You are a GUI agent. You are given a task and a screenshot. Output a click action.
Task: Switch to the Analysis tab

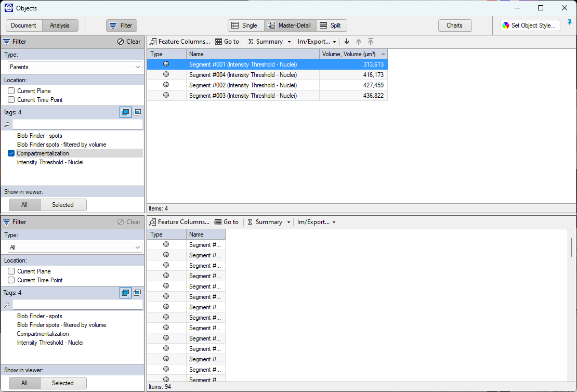[60, 24]
